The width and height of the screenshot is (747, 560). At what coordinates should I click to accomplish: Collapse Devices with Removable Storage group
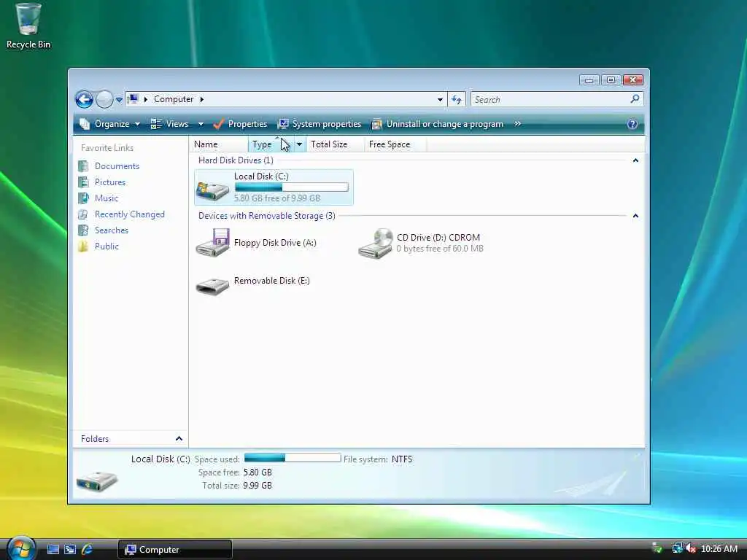635,216
